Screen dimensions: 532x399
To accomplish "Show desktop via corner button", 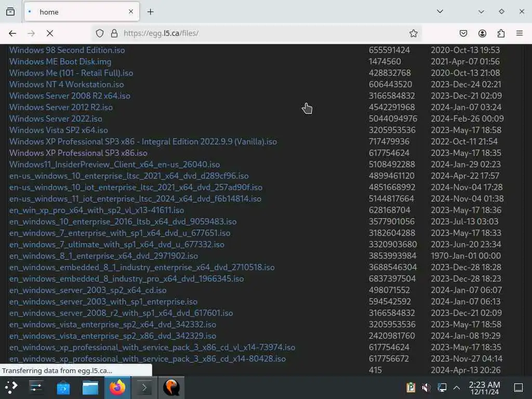I will pos(518,388).
